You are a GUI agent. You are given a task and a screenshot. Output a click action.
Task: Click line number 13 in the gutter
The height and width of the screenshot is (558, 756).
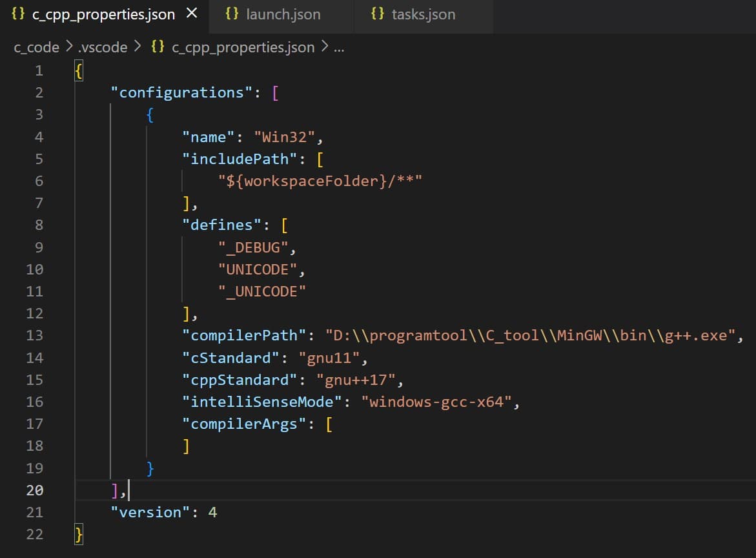tap(34, 335)
